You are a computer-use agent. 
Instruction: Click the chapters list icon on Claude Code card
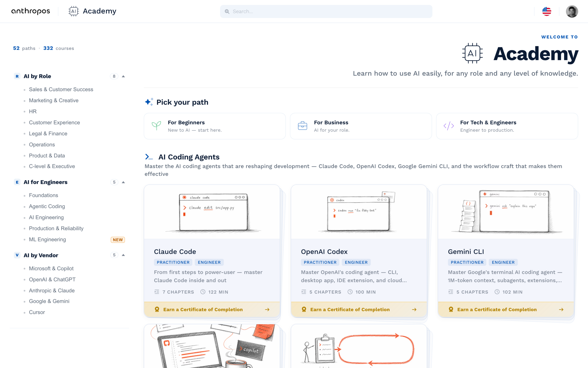(x=157, y=292)
